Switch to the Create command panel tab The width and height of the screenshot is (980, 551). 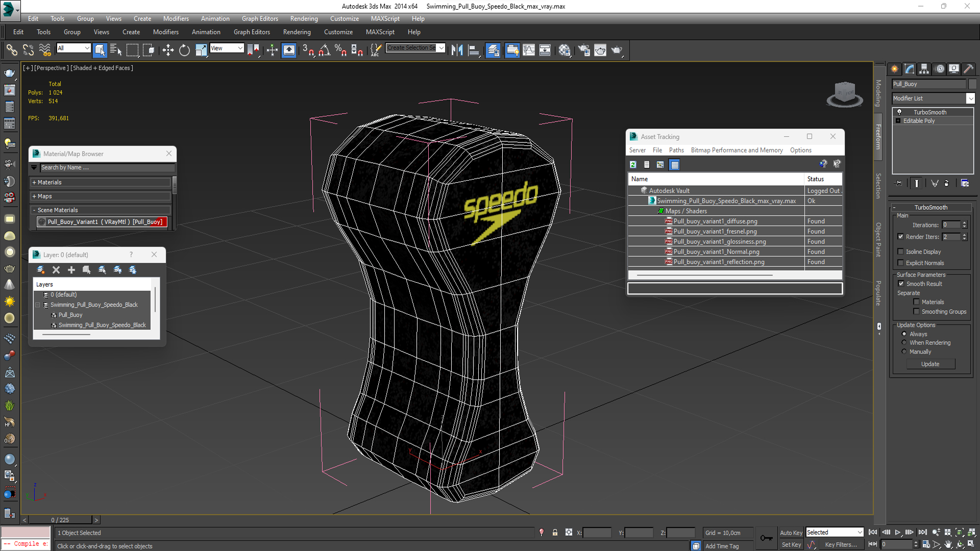[895, 69]
